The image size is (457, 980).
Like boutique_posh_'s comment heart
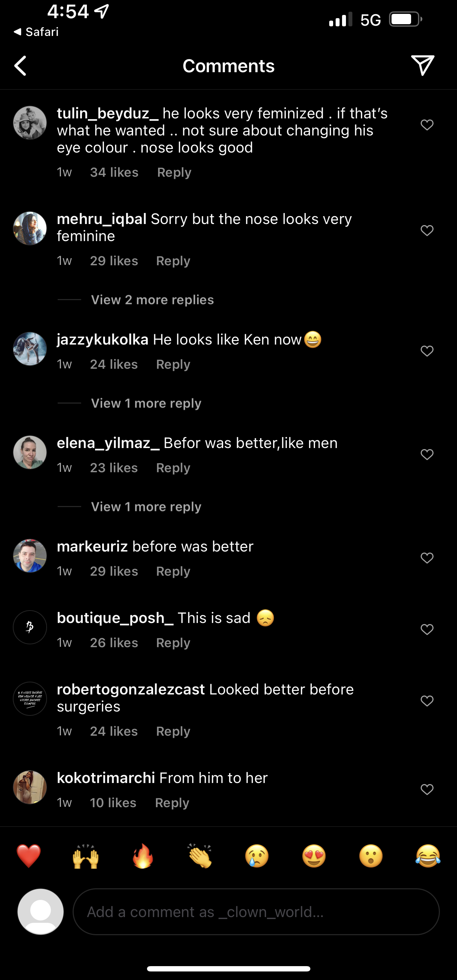[427, 629]
